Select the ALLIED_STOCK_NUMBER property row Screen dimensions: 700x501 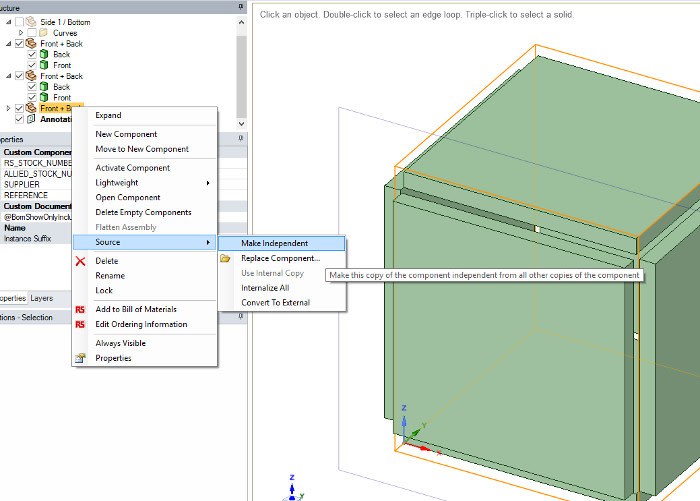(x=36, y=174)
